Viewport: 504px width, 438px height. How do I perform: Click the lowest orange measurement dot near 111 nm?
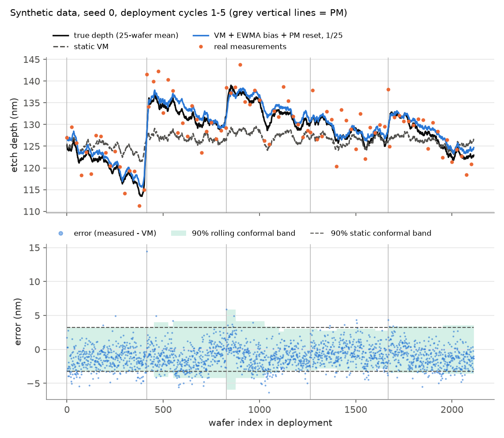tap(140, 206)
